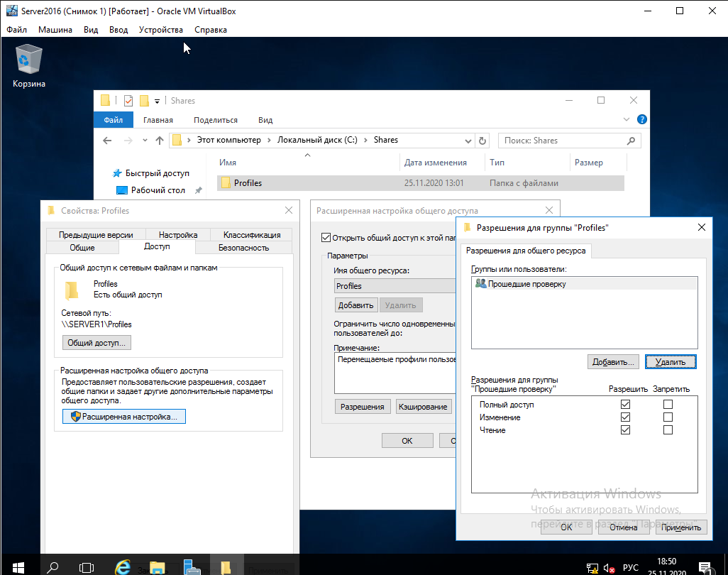Expand the Explorer ribbon chevron

pos(627,120)
